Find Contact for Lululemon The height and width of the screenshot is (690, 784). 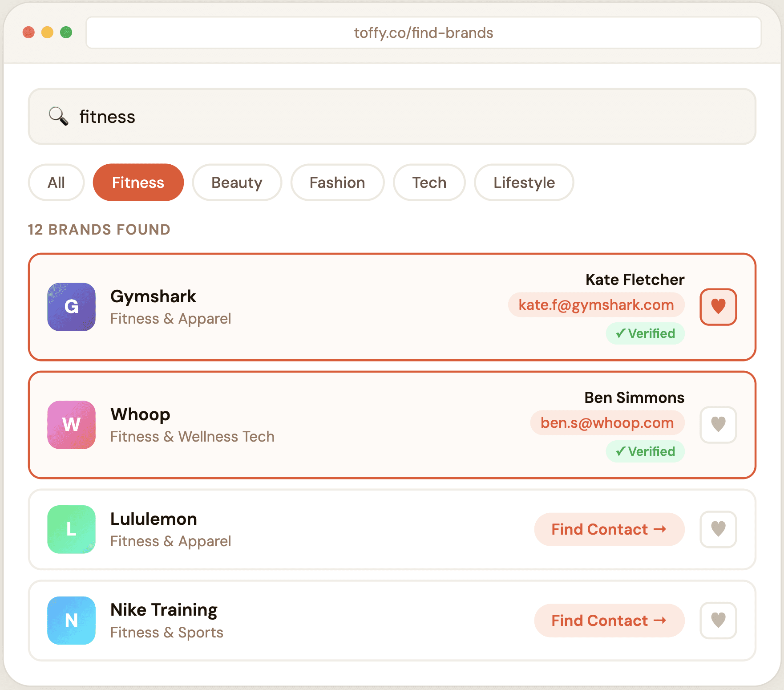tap(609, 529)
